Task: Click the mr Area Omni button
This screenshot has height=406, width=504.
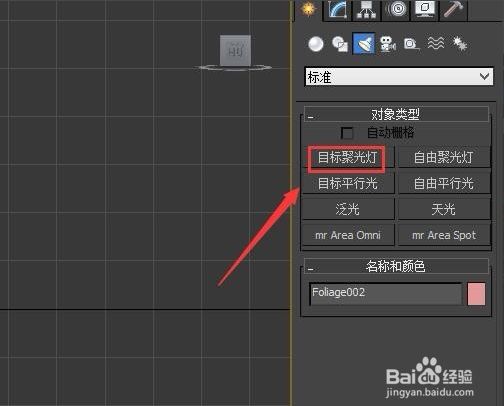Action: click(x=347, y=235)
